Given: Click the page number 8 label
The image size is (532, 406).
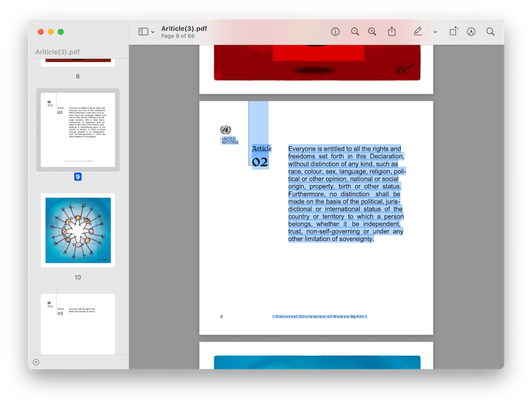Looking at the screenshot, I should 78,77.
